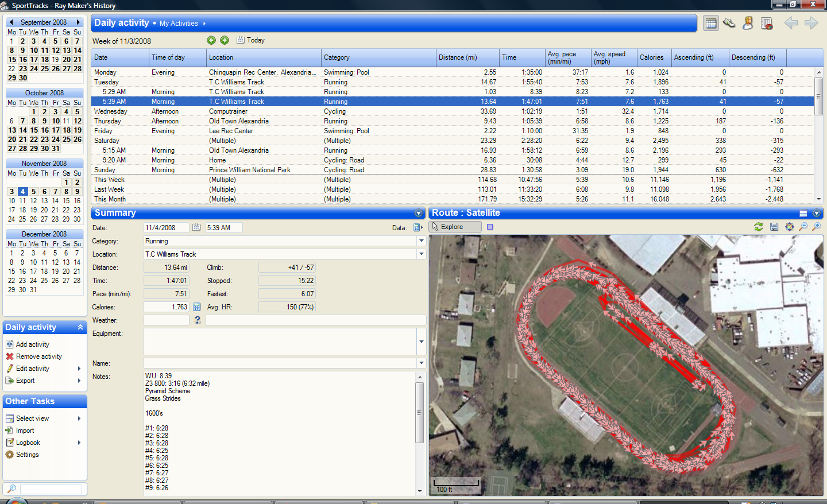Save the route map image

tap(774, 227)
